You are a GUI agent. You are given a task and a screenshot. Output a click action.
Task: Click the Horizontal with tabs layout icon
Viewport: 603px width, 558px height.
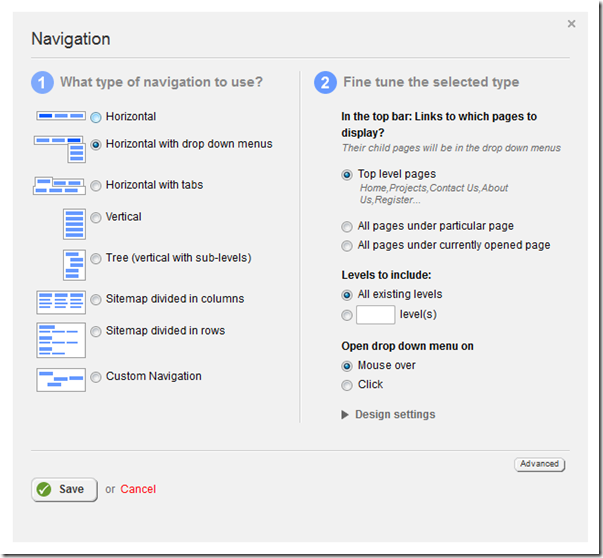pyautogui.click(x=60, y=185)
